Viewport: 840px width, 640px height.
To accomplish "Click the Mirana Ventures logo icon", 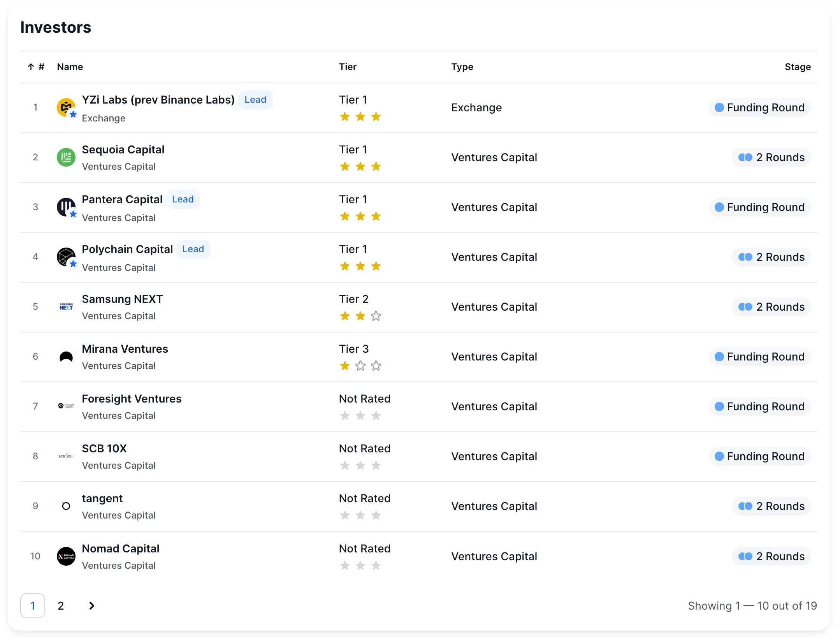I will (66, 357).
